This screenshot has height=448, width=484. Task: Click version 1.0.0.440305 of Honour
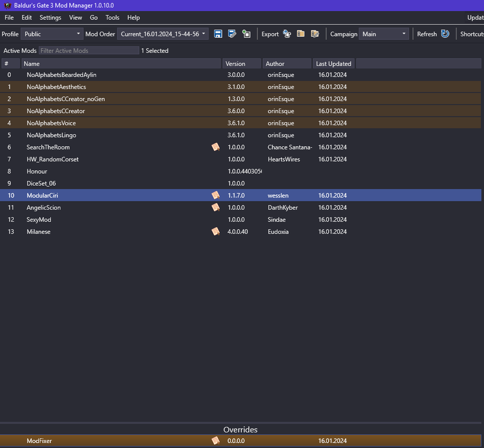coord(245,171)
